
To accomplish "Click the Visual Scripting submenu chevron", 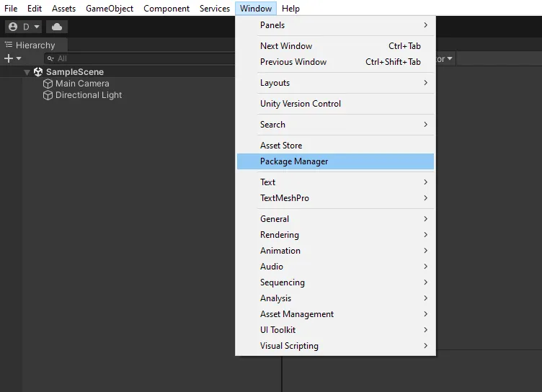I will [x=425, y=346].
